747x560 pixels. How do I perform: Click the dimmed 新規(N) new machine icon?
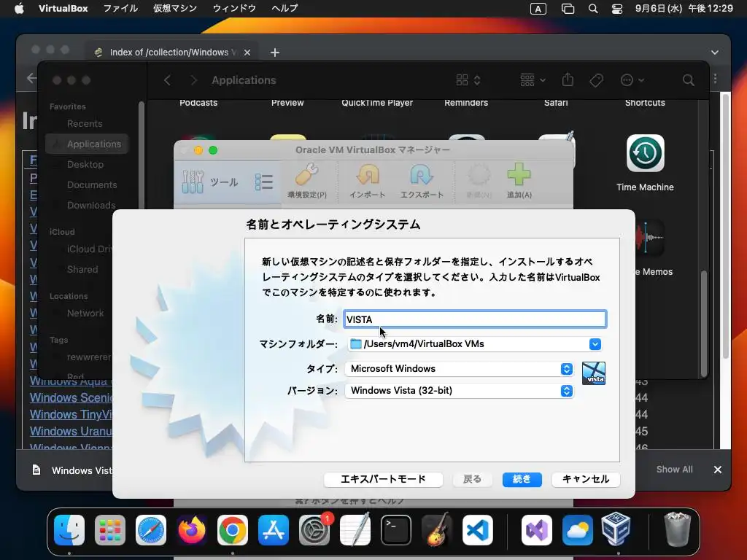(479, 175)
